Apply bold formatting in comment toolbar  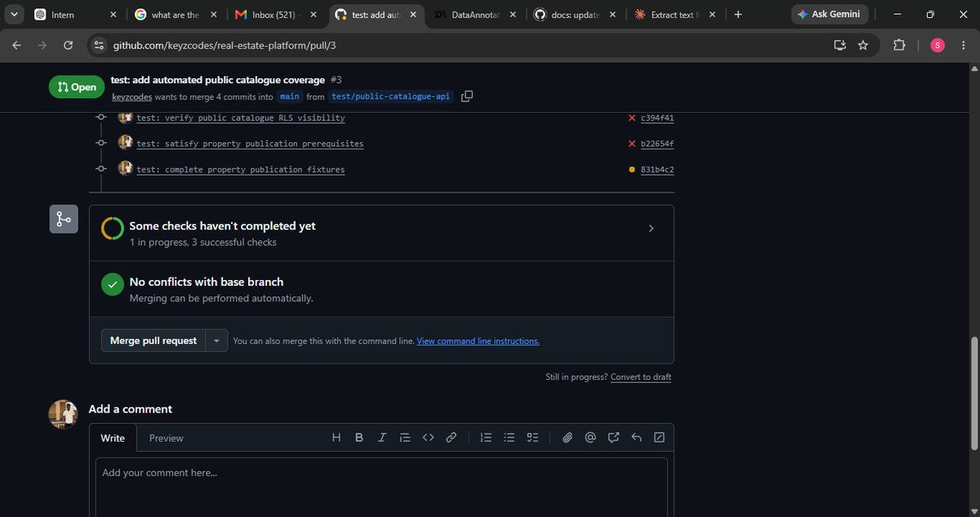359,438
